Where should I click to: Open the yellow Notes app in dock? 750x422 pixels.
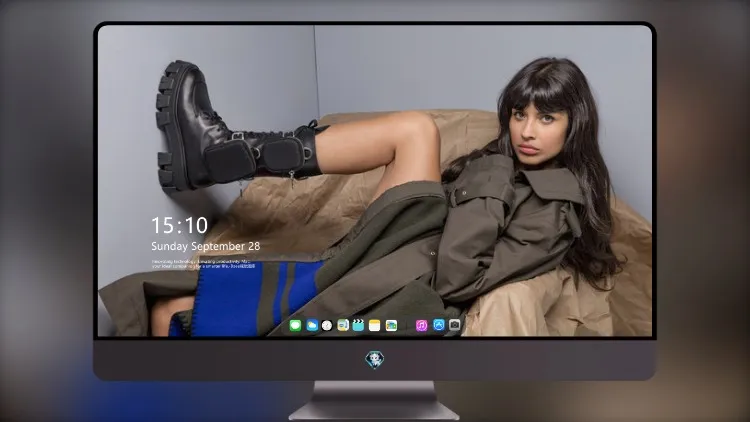click(x=375, y=325)
